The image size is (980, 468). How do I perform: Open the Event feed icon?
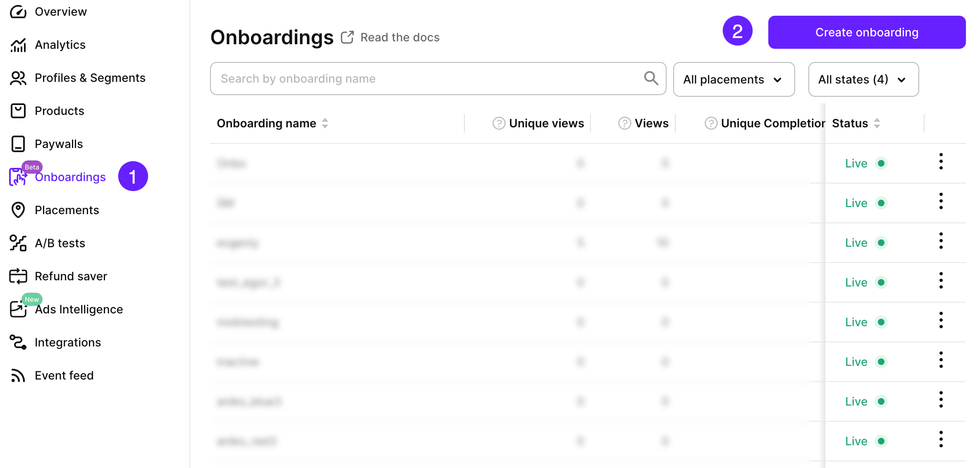[x=18, y=375]
